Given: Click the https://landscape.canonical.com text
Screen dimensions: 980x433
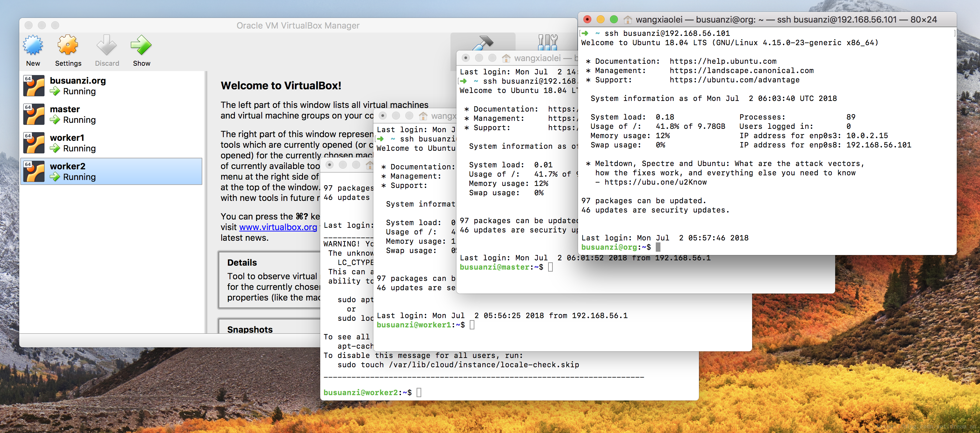Looking at the screenshot, I should 741,71.
